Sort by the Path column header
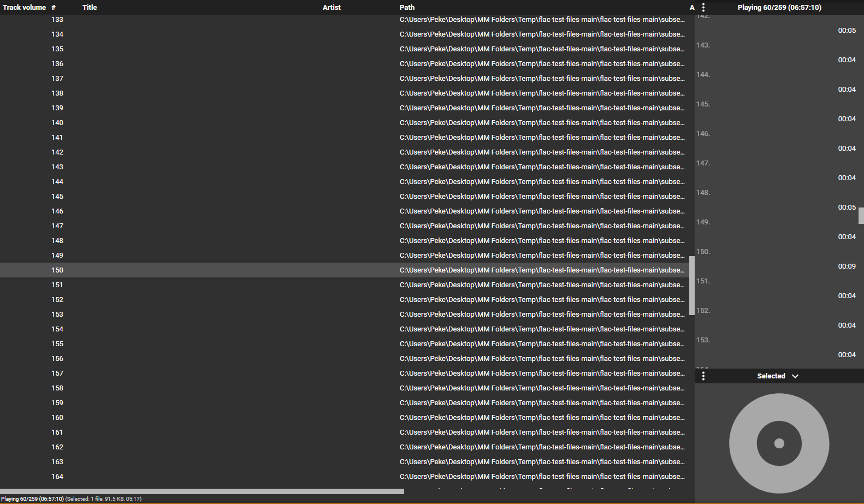 click(x=407, y=8)
